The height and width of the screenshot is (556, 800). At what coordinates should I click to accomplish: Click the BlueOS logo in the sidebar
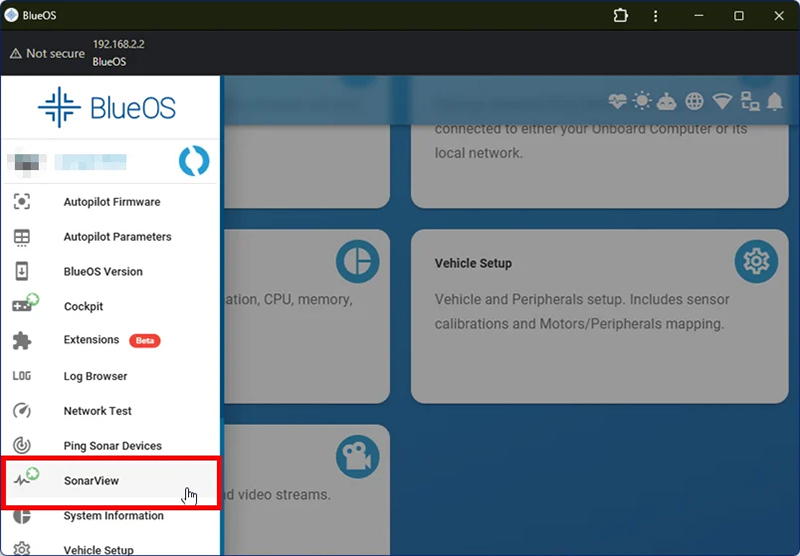110,108
